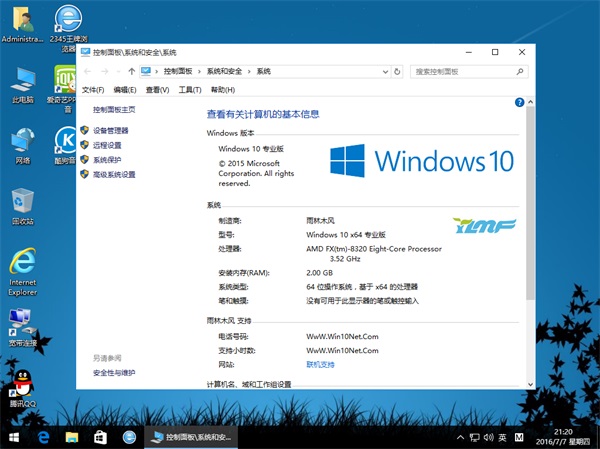Open the Recycle Bin desktop icon
This screenshot has width=600, height=449.
coord(23,207)
